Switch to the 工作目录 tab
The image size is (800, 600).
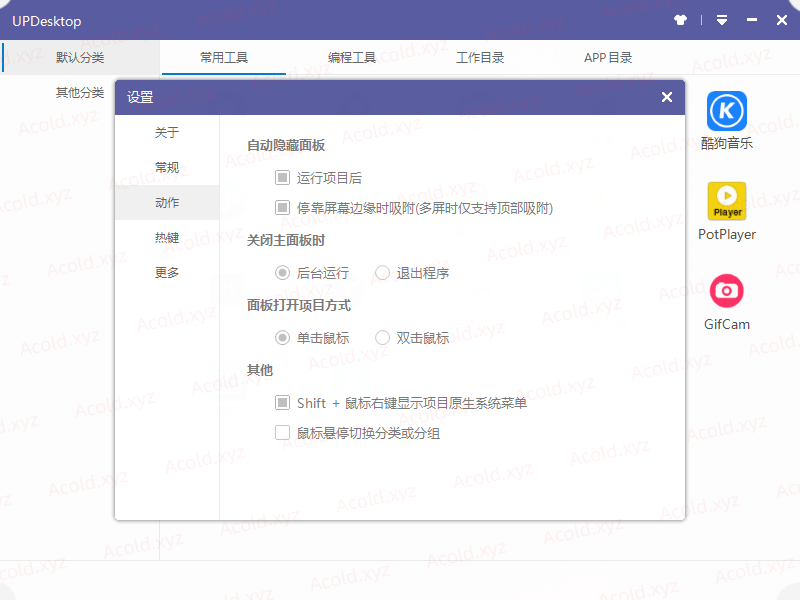click(480, 58)
